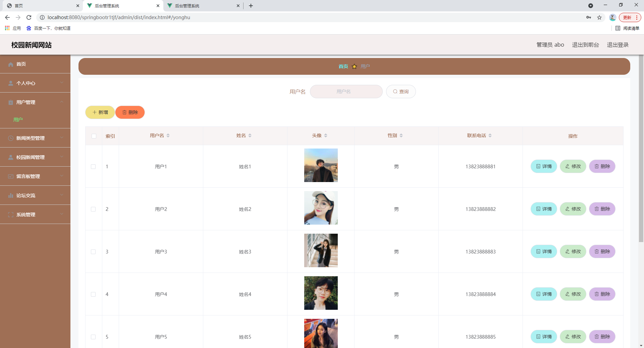Viewport: 644px width, 348px height.
Task: Click the 论坛交流 chart icon
Action: [x=11, y=195]
